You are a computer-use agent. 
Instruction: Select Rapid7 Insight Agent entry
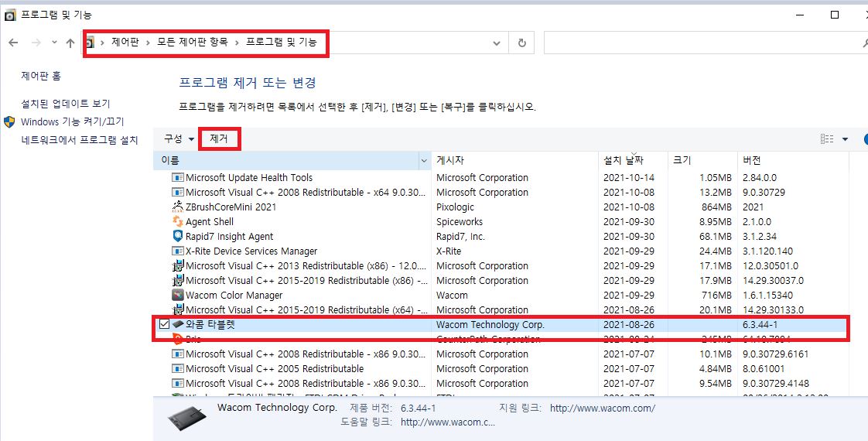coord(229,236)
